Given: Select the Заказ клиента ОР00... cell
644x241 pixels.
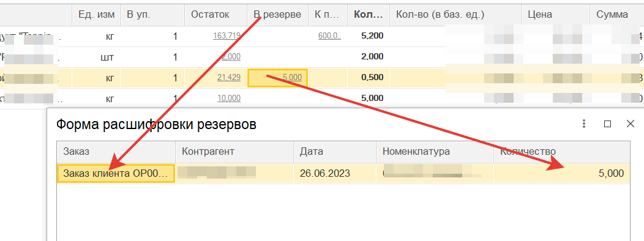Looking at the screenshot, I should 116,173.
